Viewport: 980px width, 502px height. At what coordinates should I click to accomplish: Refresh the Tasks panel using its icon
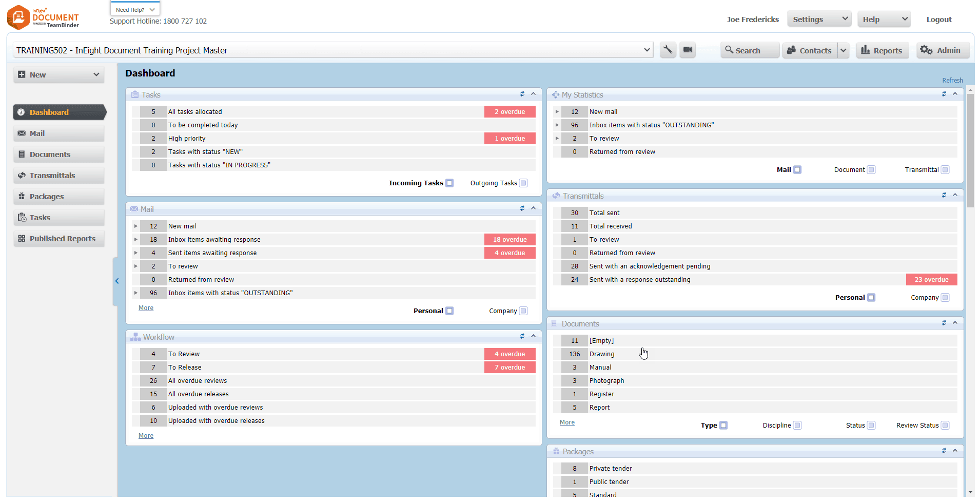click(522, 94)
